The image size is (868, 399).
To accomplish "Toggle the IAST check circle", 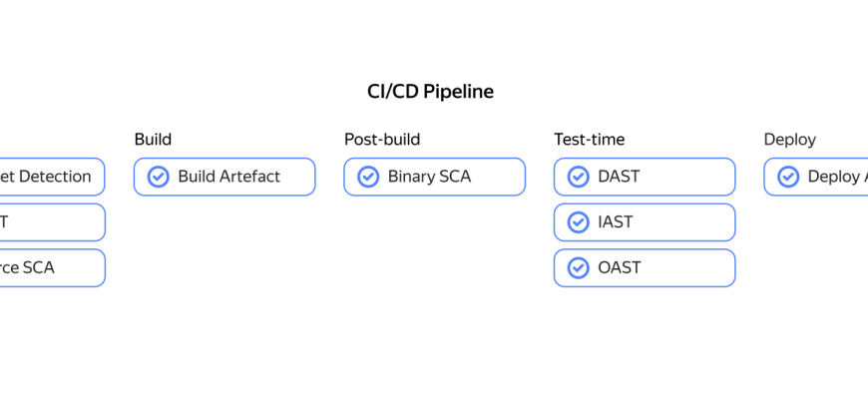I will [578, 222].
